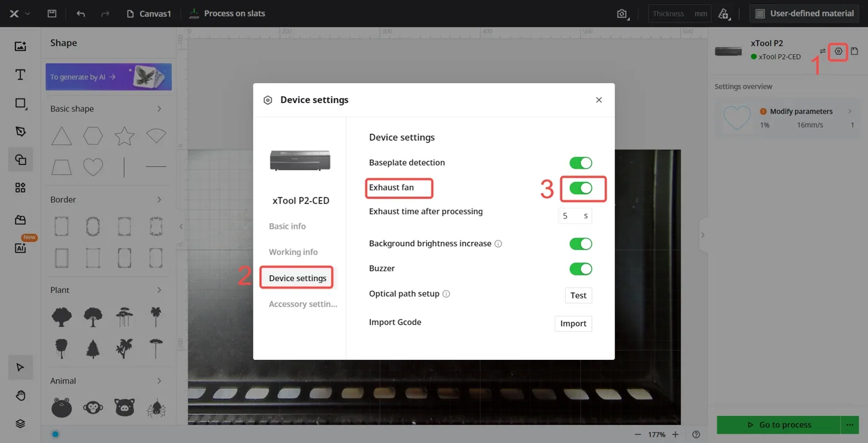
Task: Insert the heart basic shape
Action: point(93,167)
